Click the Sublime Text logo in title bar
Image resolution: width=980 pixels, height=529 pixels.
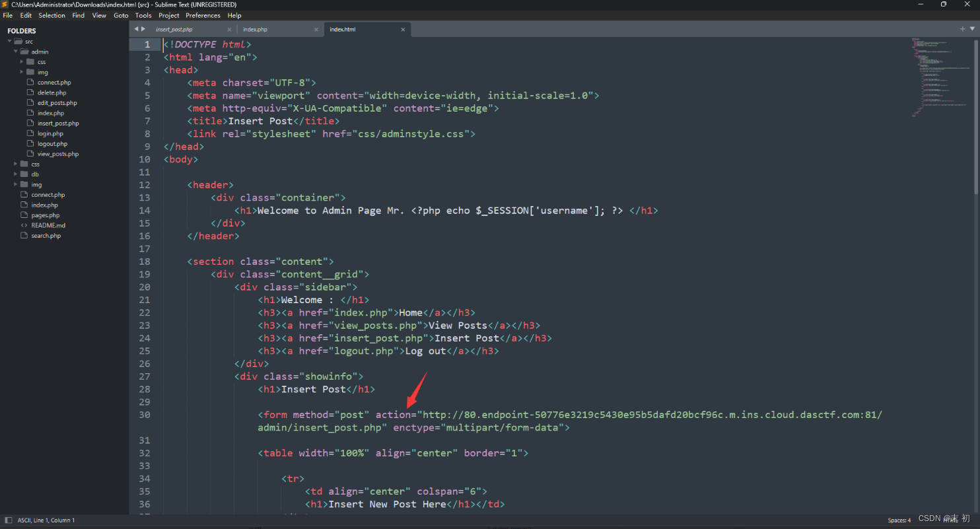tap(5, 5)
